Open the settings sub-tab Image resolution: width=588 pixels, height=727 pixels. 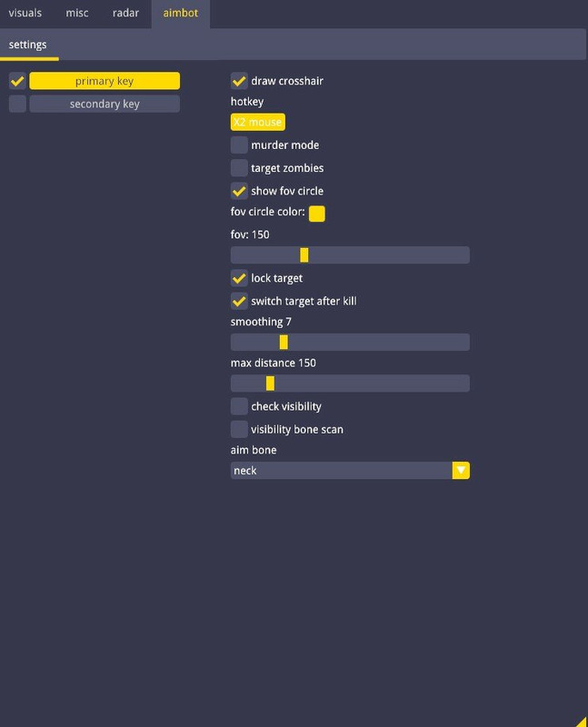point(28,45)
